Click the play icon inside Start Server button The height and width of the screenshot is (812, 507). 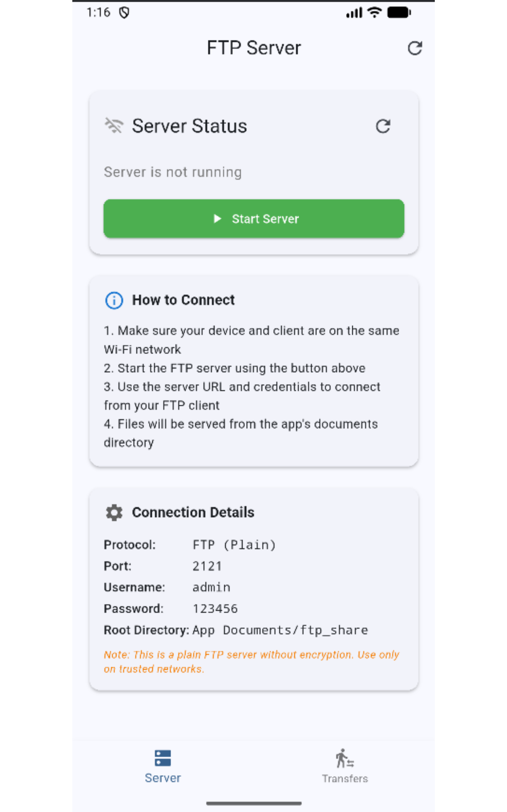[218, 219]
